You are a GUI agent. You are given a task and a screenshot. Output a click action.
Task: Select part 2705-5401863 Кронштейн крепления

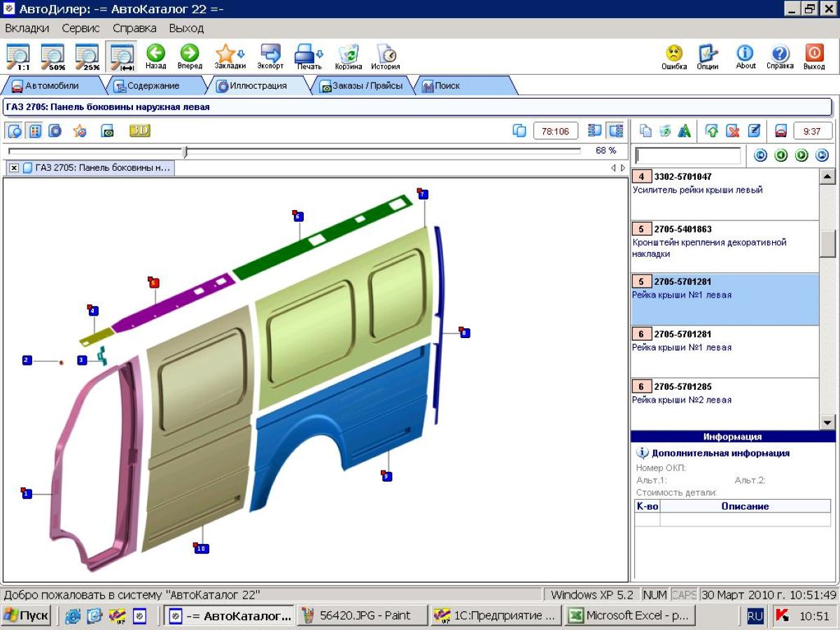[x=724, y=247]
